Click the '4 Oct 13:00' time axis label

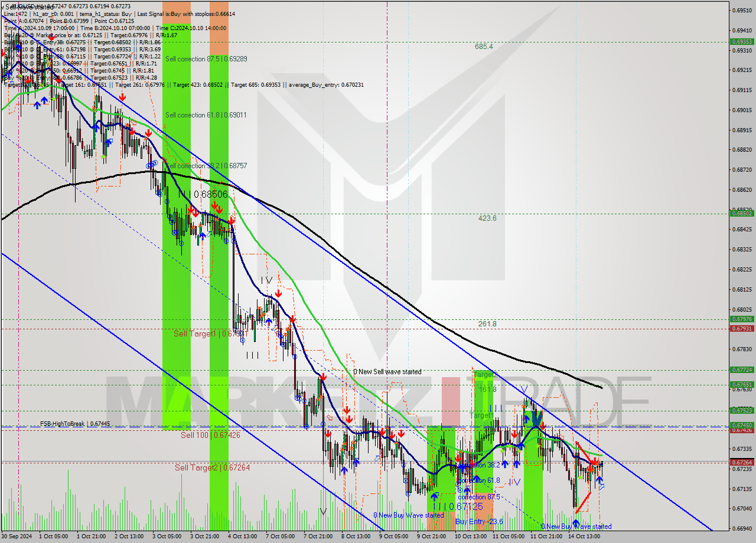(242, 537)
